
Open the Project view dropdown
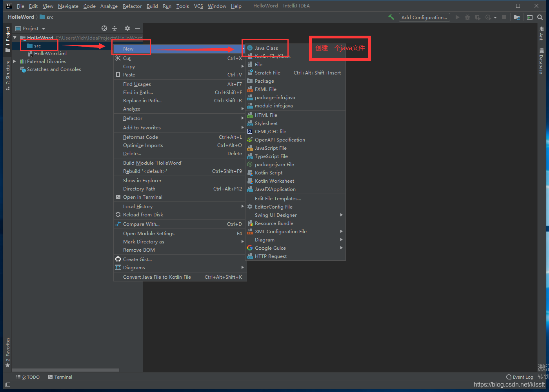31,28
